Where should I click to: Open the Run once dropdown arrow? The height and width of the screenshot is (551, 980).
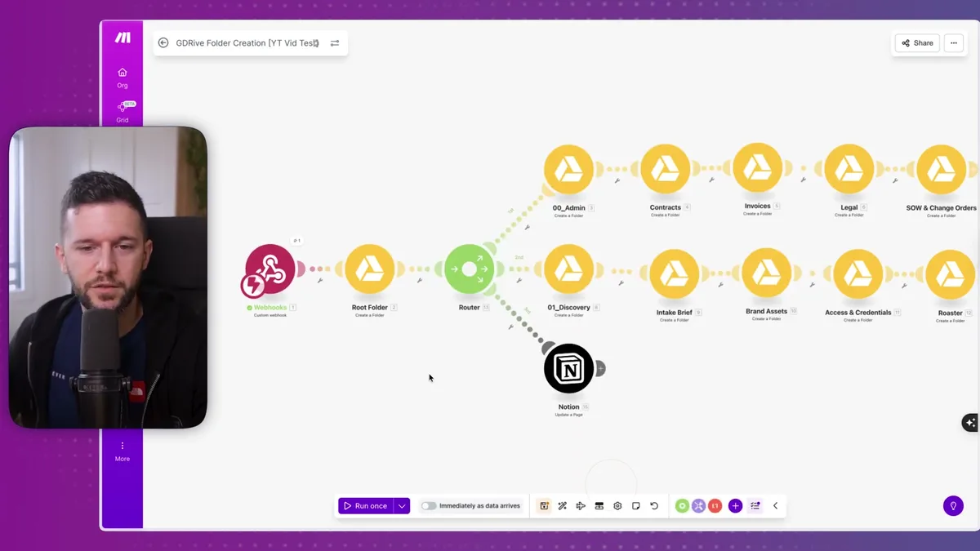[x=402, y=505]
